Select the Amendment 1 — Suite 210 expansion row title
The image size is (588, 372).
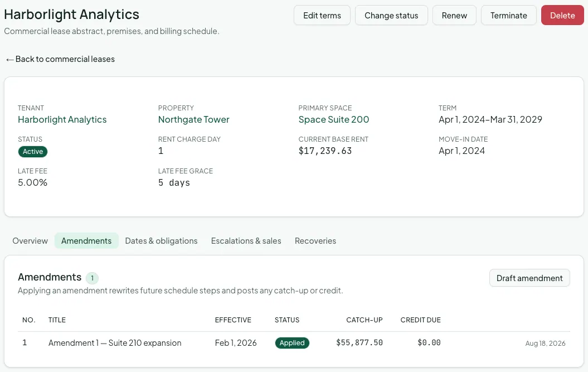click(115, 343)
